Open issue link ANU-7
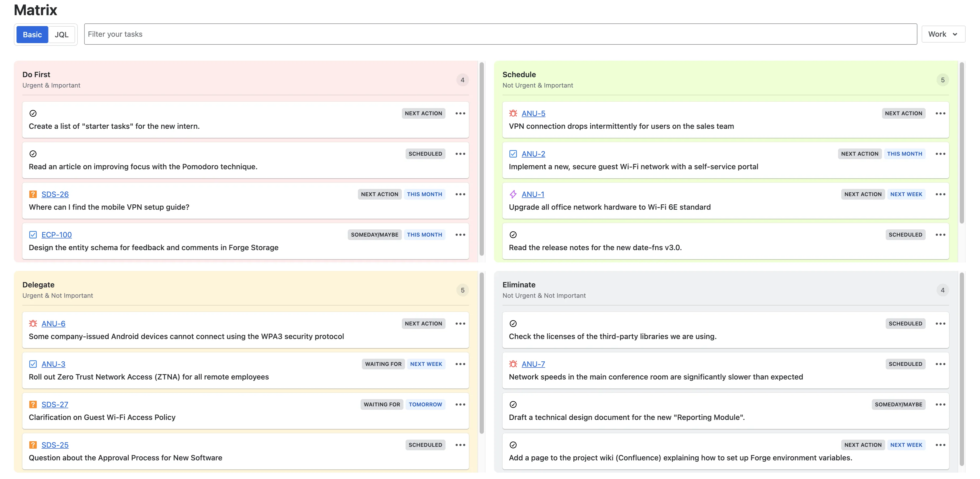This screenshot has height=479, width=980. (x=533, y=364)
